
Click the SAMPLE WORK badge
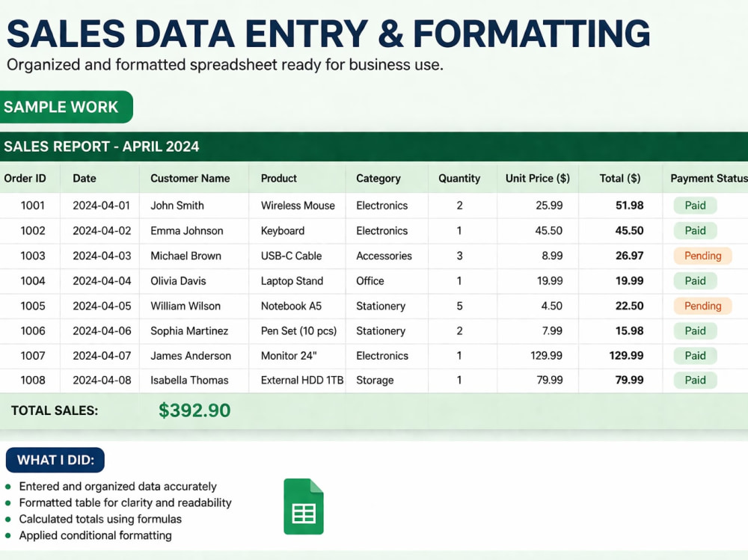[x=65, y=107]
